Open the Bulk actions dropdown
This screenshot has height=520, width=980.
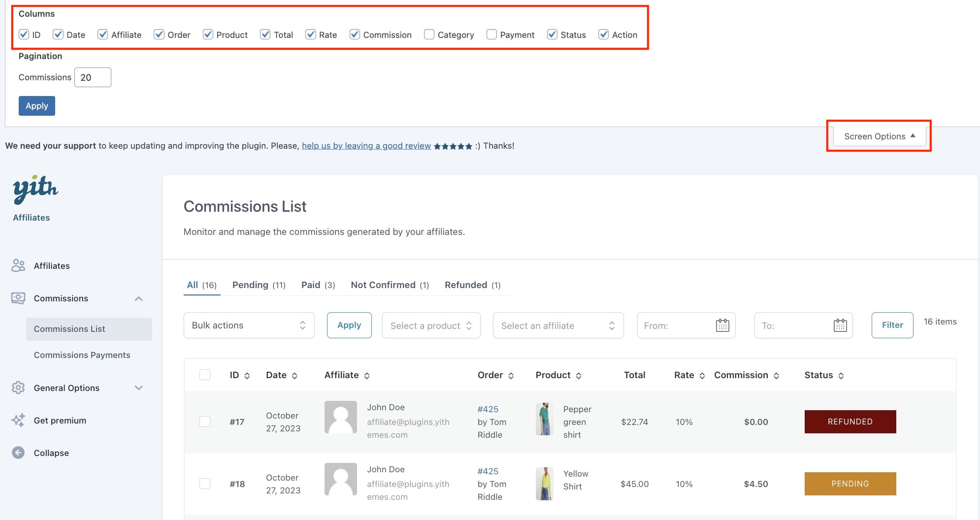tap(249, 325)
